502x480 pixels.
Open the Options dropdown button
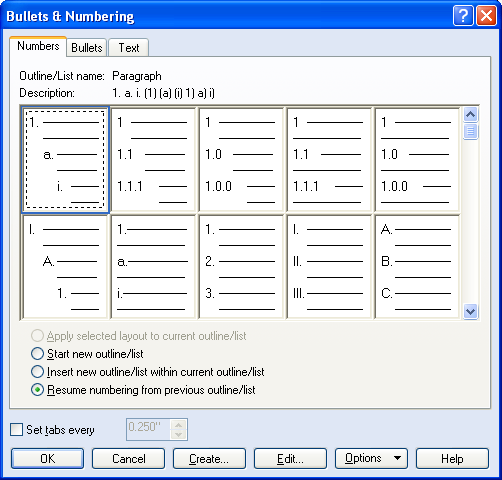pos(371,459)
